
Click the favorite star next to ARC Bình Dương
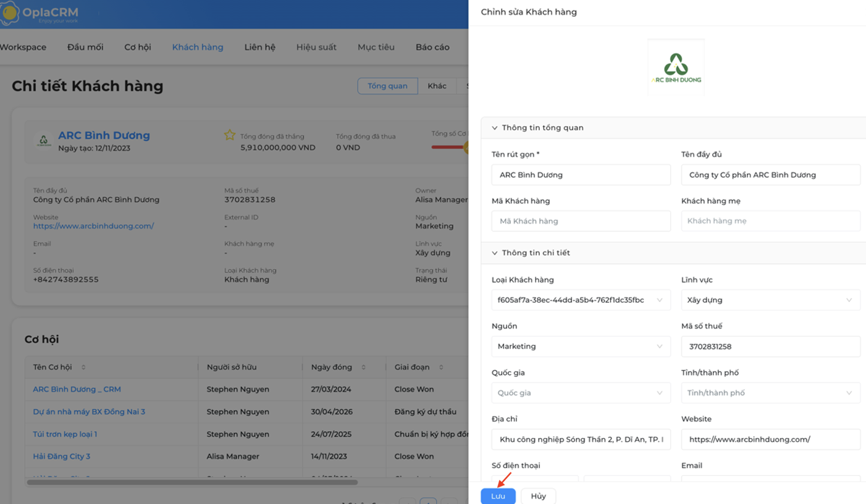(230, 135)
